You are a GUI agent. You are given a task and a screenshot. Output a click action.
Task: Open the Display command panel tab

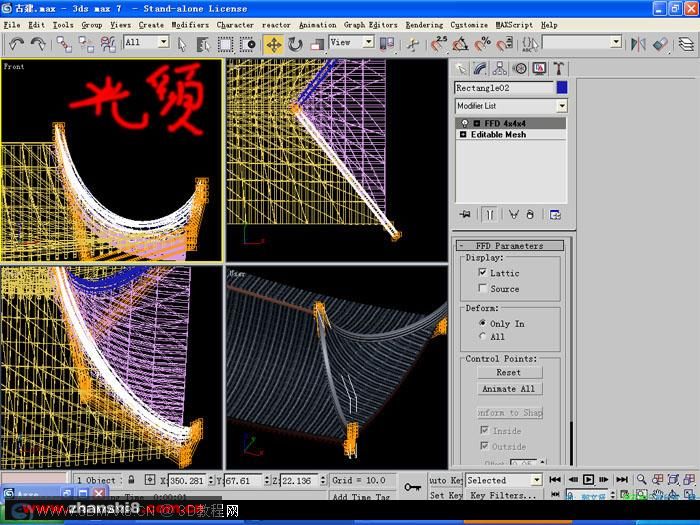539,68
